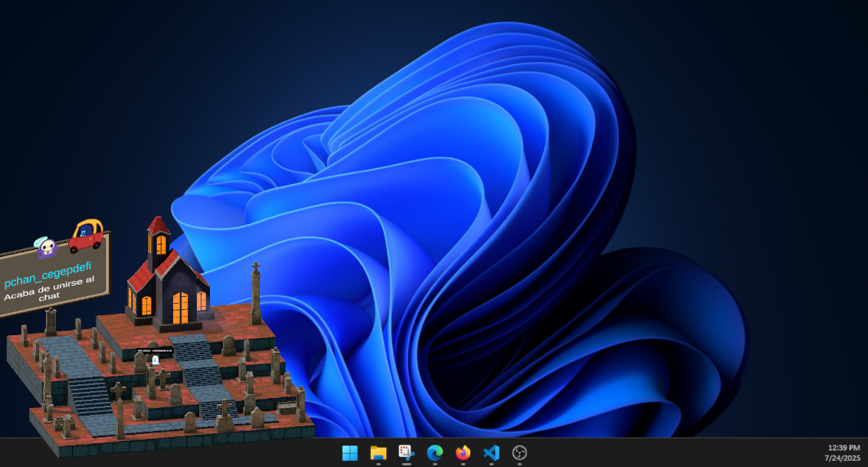This screenshot has width=868, height=467.
Task: Select the username pchan_cegepdefi on the sign
Action: pyautogui.click(x=47, y=275)
